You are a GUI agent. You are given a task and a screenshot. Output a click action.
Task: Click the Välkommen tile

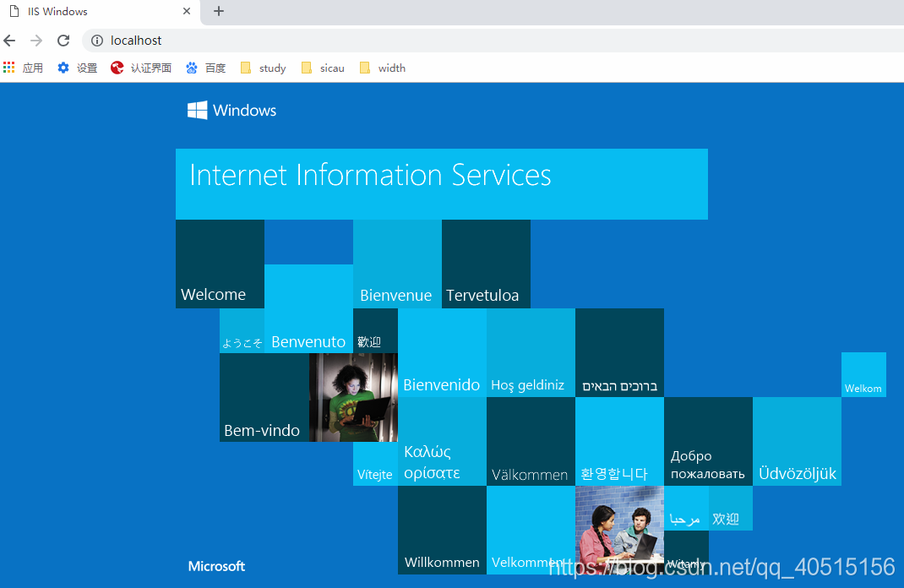pos(531,442)
